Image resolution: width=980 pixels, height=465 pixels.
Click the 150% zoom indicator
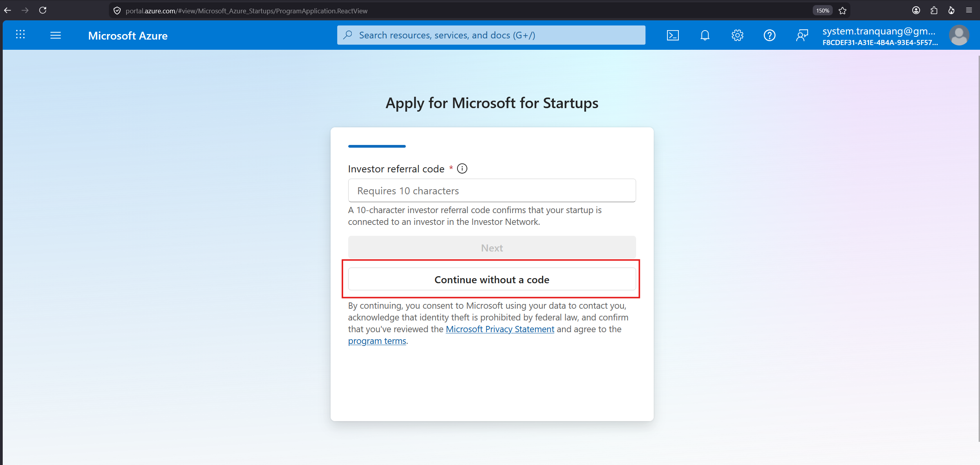pyautogui.click(x=823, y=11)
